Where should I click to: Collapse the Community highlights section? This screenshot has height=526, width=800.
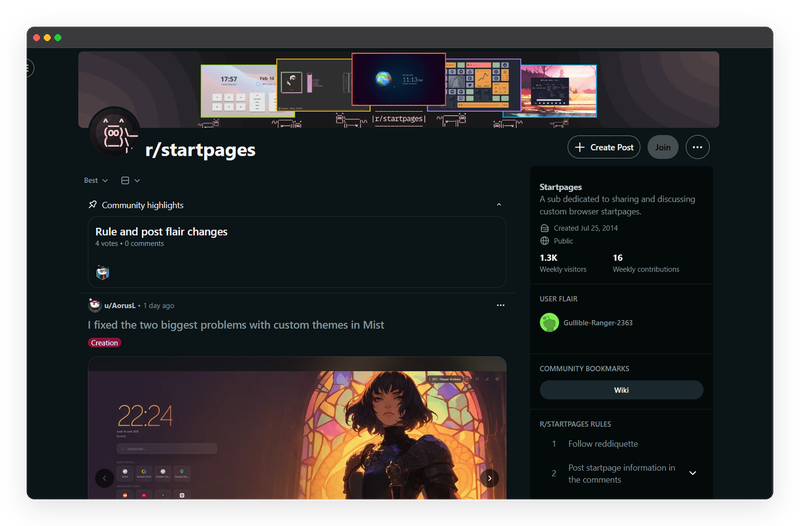pyautogui.click(x=499, y=205)
